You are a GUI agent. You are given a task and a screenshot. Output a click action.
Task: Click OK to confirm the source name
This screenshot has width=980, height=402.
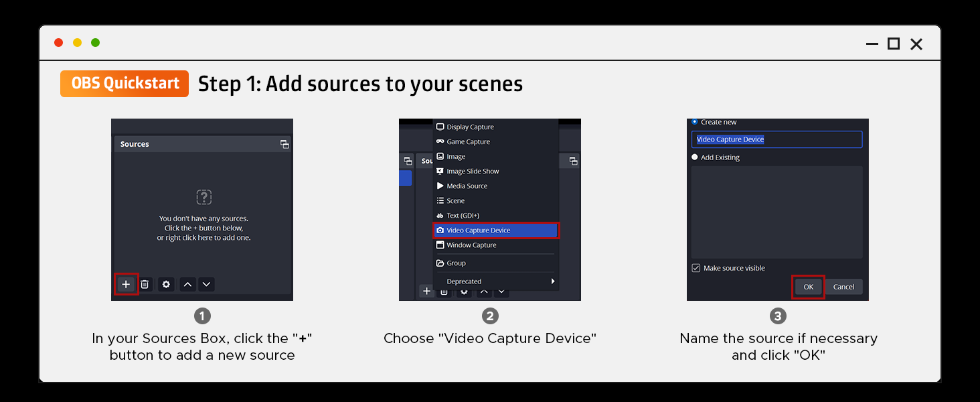[x=807, y=286]
